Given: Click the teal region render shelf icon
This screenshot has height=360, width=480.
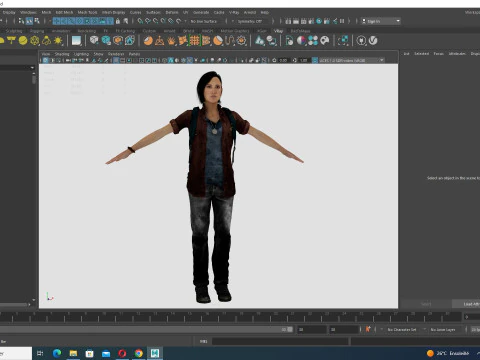Looking at the screenshot, I should tap(343, 41).
